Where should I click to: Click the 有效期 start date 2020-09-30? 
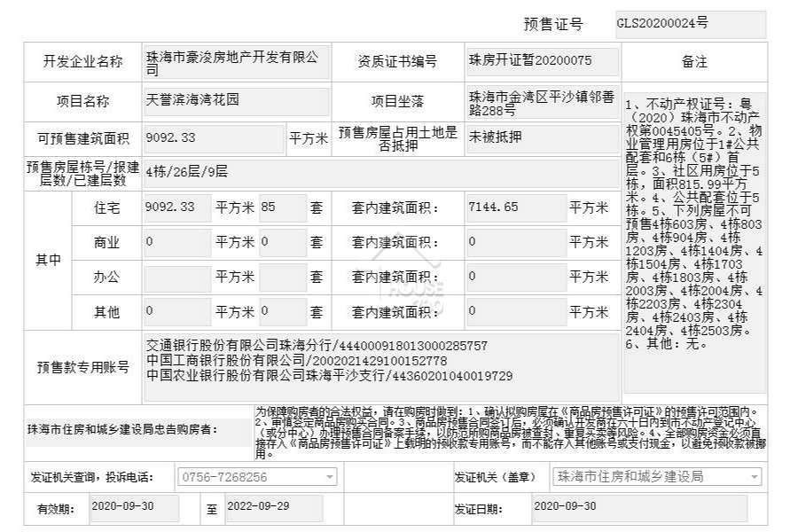134,509
